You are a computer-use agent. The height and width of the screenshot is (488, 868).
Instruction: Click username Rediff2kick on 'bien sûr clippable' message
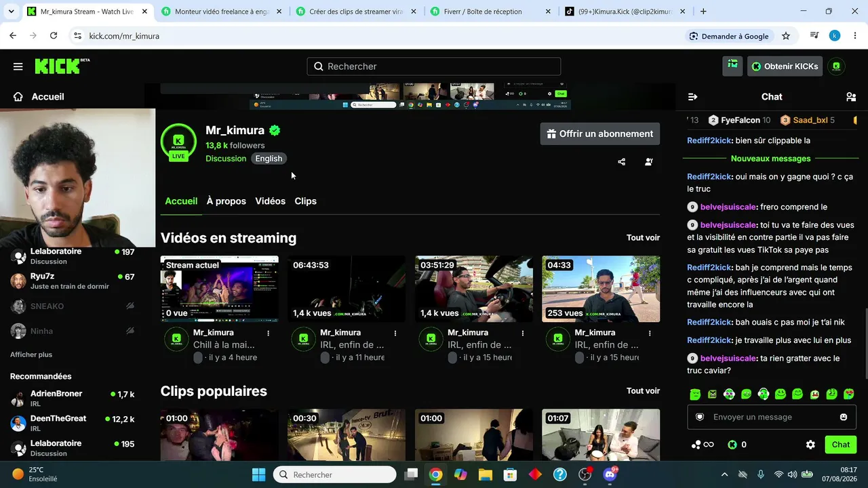click(x=709, y=141)
